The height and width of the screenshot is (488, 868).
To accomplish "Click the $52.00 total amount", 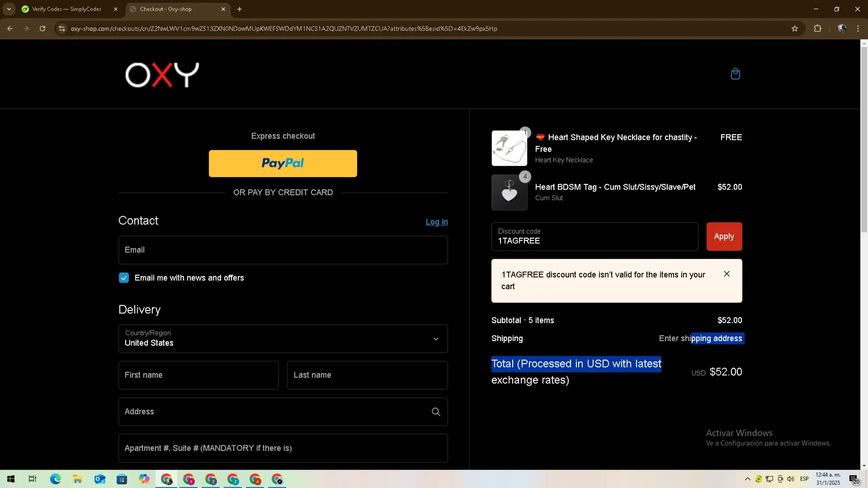I will pos(726,372).
